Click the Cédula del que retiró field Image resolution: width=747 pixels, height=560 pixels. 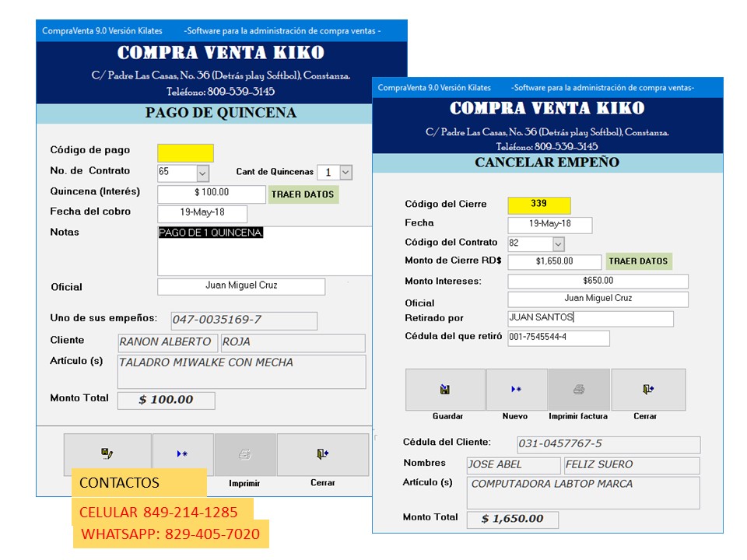pos(558,338)
